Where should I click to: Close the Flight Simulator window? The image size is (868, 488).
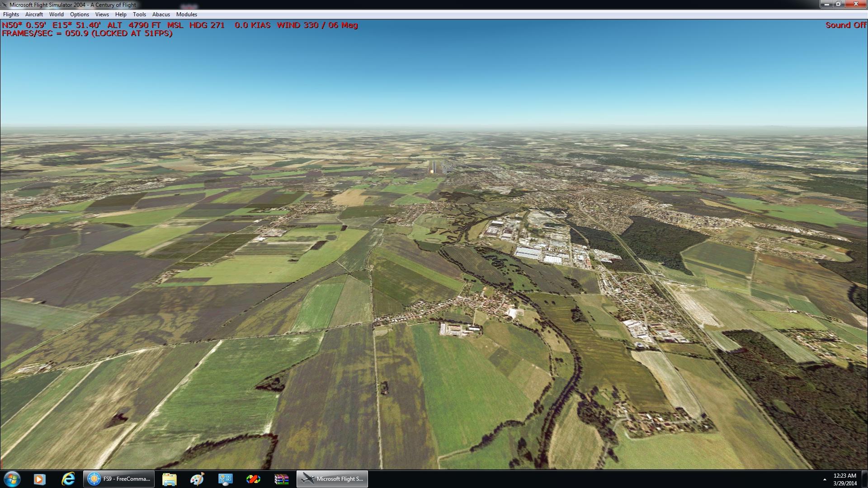coord(856,4)
